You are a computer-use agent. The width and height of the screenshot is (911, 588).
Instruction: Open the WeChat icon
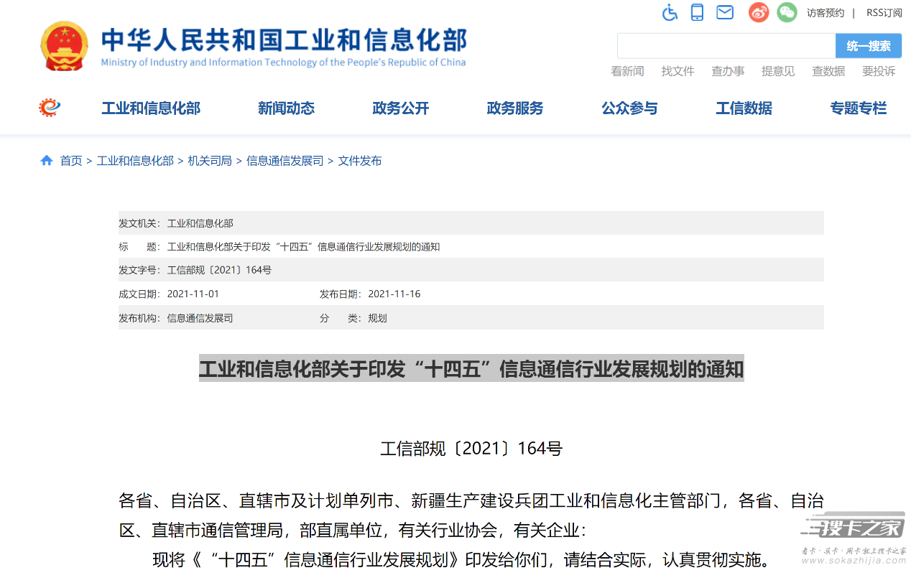787,12
